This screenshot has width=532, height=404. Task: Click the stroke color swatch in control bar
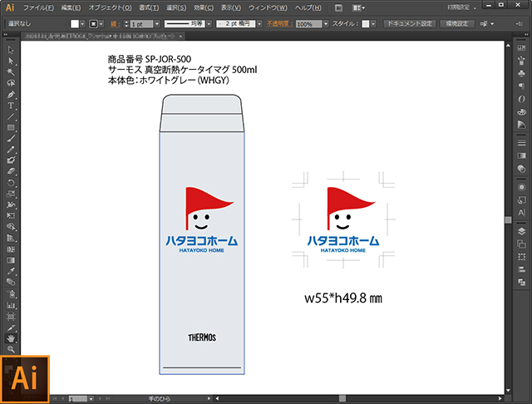pyautogui.click(x=93, y=24)
